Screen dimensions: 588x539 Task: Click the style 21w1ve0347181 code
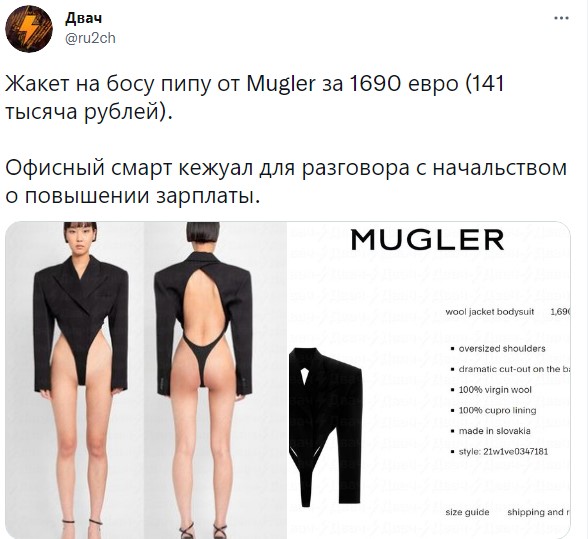pyautogui.click(x=503, y=451)
